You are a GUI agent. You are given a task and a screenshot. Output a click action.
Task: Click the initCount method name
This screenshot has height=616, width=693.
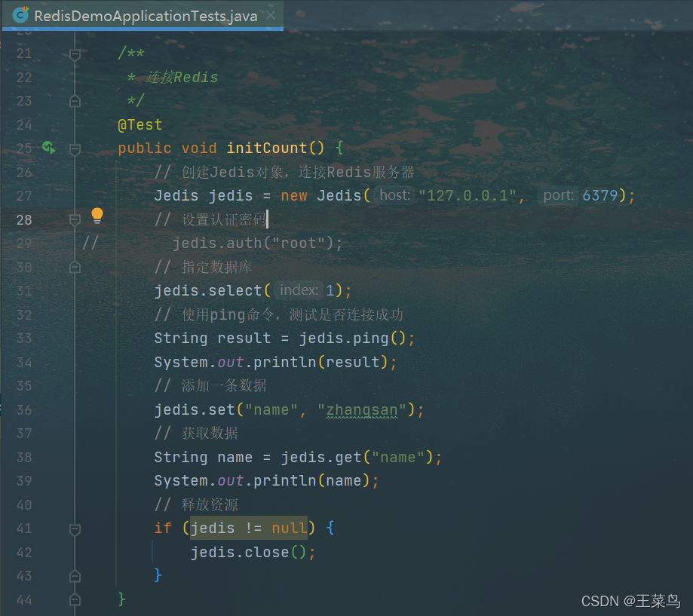pos(266,148)
